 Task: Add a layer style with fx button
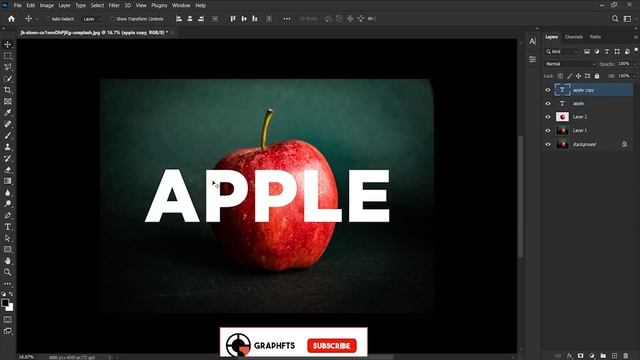pos(570,356)
